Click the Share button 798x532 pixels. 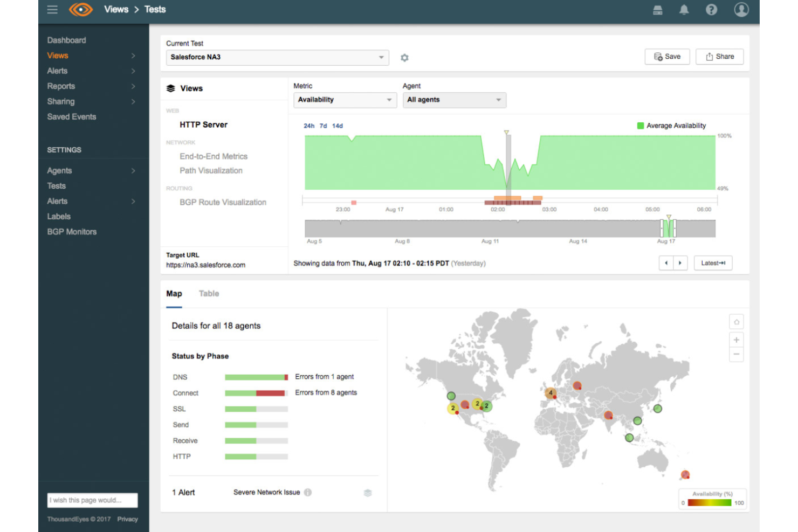pyautogui.click(x=719, y=56)
